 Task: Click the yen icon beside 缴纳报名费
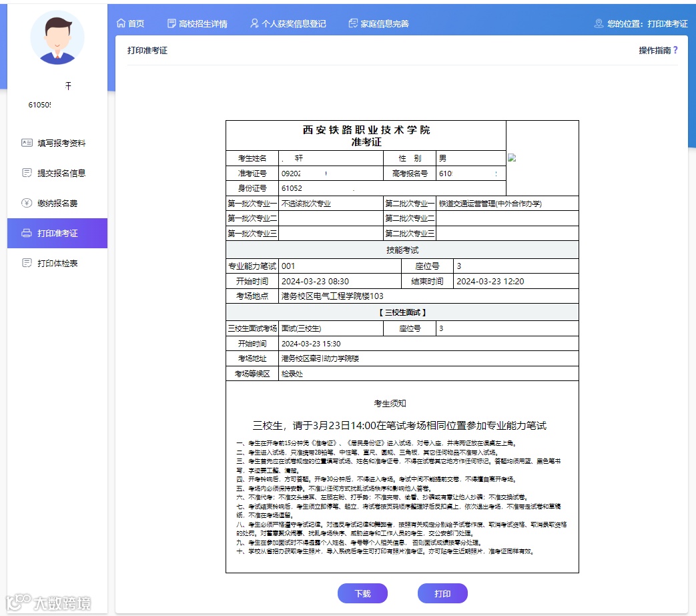[x=27, y=203]
